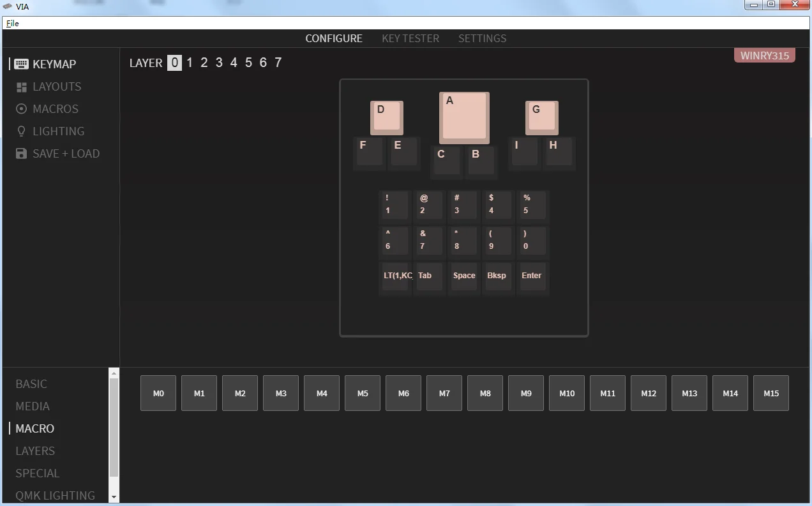Select the H key
Screen dimensions: 812x506
tap(559, 154)
